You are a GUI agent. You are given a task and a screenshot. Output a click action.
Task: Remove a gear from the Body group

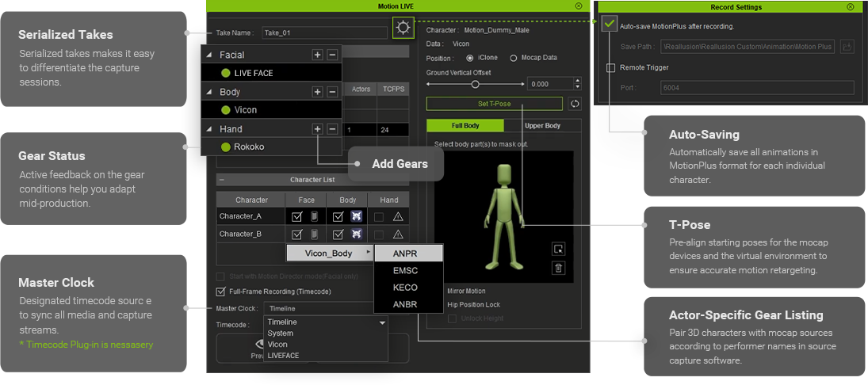[x=332, y=92]
